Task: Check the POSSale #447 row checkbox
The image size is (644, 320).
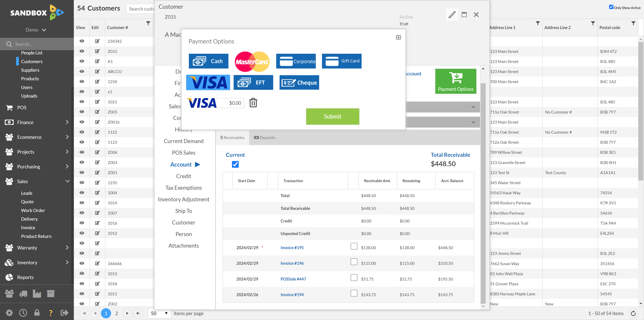Action: pos(354,278)
